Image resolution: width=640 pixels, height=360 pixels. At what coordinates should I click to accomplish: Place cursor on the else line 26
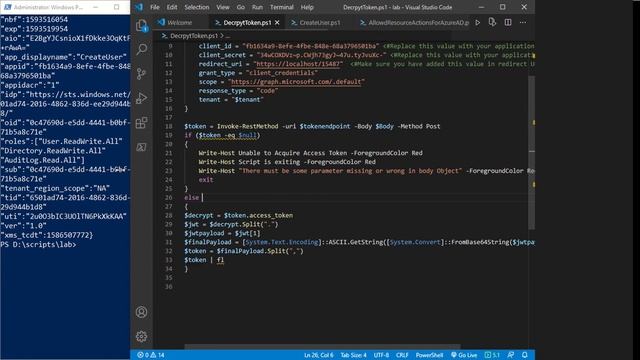[192, 198]
